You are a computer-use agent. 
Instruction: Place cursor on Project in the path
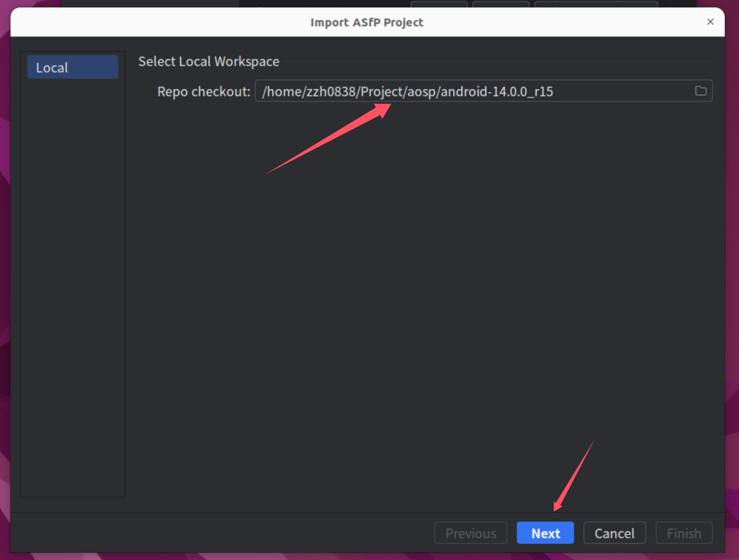[x=381, y=91]
